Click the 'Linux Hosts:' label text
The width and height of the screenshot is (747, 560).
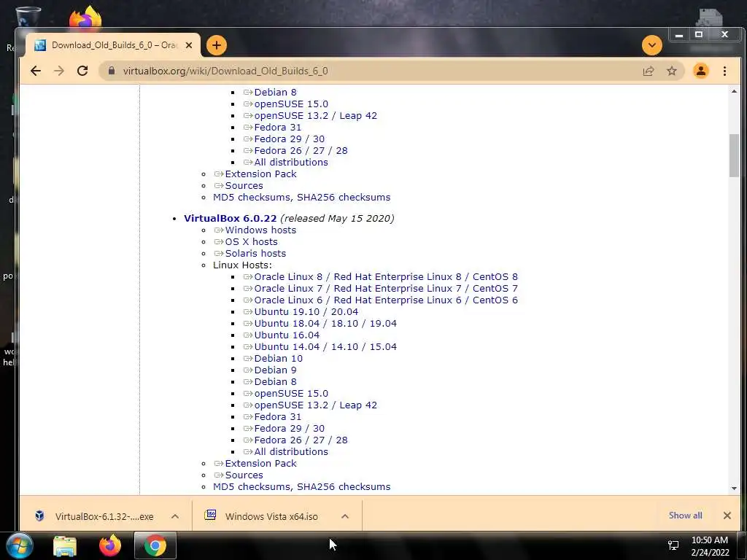click(242, 265)
